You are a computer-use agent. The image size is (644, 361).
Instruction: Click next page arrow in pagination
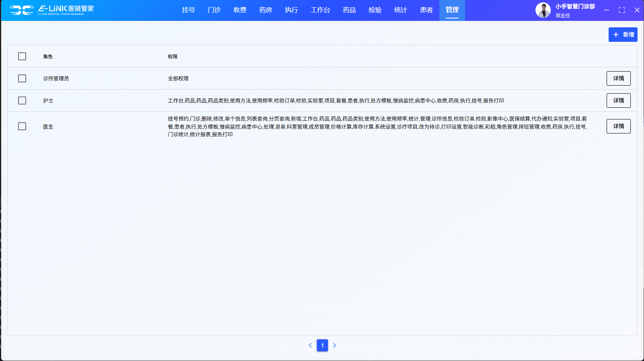coord(334,345)
